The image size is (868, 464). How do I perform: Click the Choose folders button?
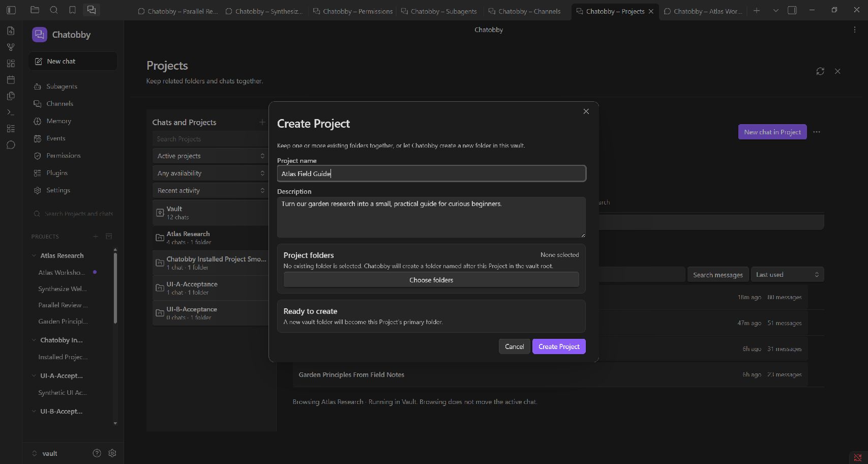(431, 280)
